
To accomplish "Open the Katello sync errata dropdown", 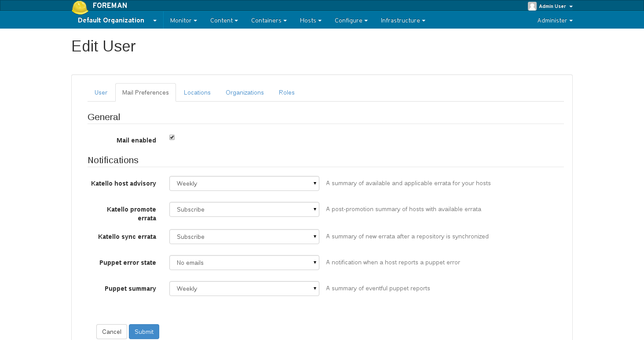I will click(x=244, y=237).
